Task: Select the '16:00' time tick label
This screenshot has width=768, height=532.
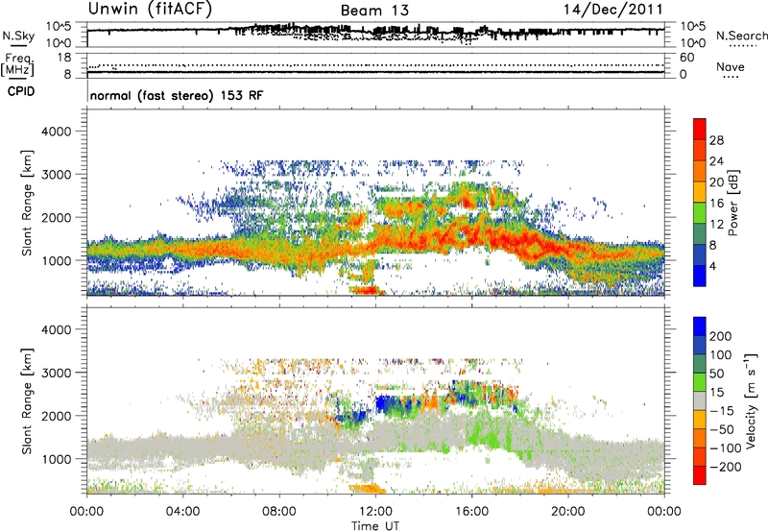Action: 471,512
